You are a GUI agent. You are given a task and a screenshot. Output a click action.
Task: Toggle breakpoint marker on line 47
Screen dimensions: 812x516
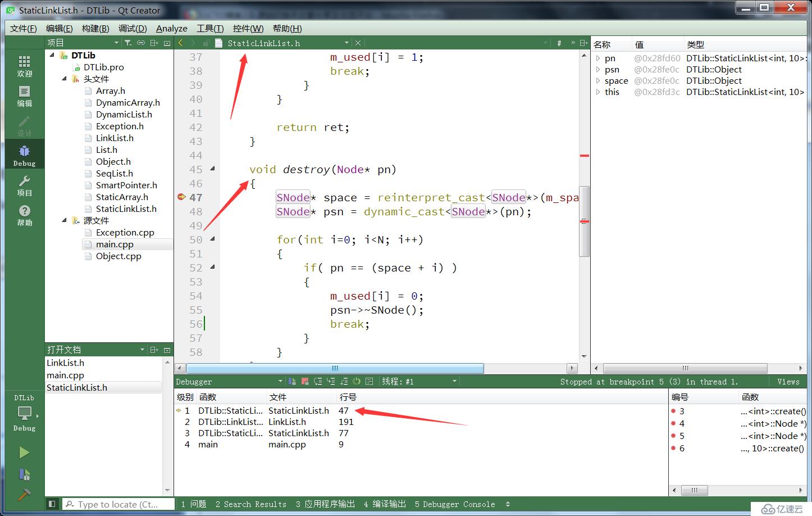point(181,197)
